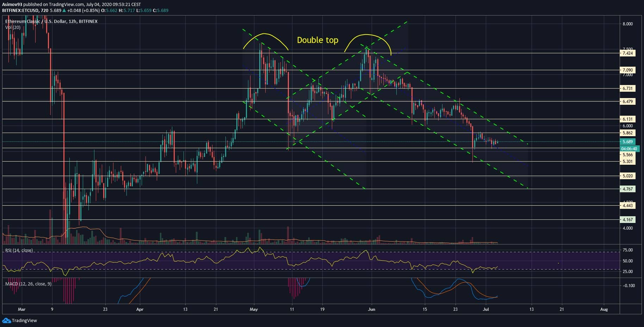Click the candle countdown timer 04:06:40

pyautogui.click(x=629, y=149)
